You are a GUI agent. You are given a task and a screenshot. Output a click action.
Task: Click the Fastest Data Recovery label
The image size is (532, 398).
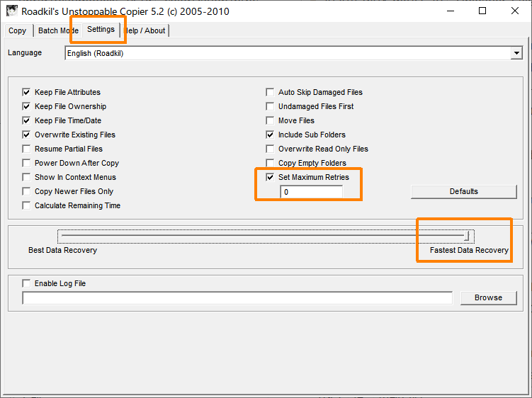469,251
